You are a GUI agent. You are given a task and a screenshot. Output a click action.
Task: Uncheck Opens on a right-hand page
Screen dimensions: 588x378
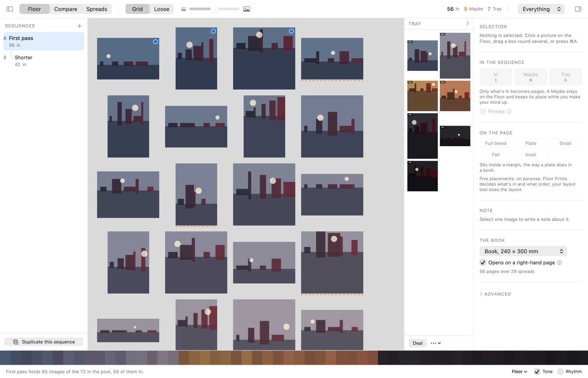pos(483,262)
